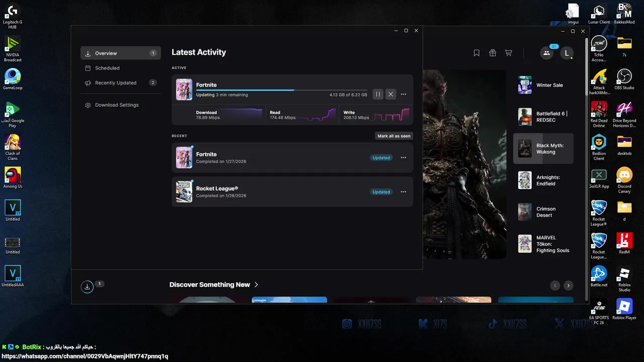Open Drive Beyond Horizons desktop icon
Screen dimensions: 644x362
tap(624, 115)
